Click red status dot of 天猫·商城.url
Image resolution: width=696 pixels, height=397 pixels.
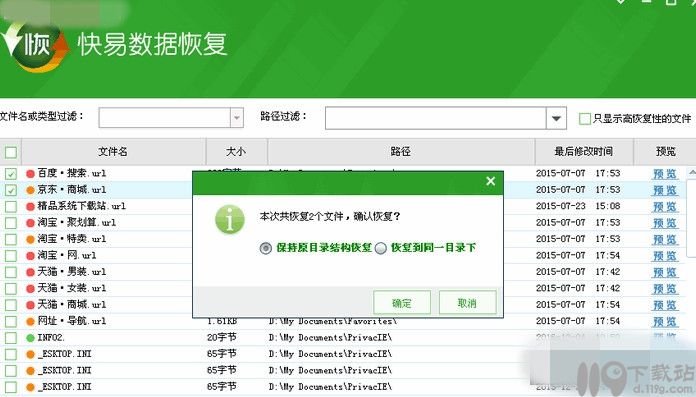30,305
